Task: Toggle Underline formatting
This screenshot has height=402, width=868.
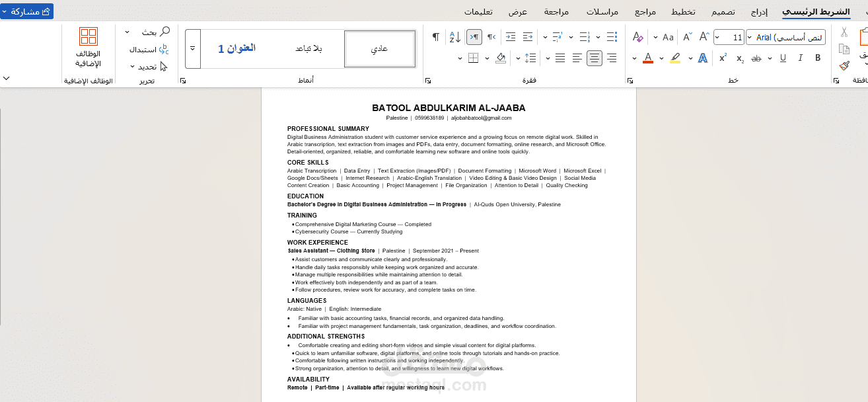Action: (783, 58)
